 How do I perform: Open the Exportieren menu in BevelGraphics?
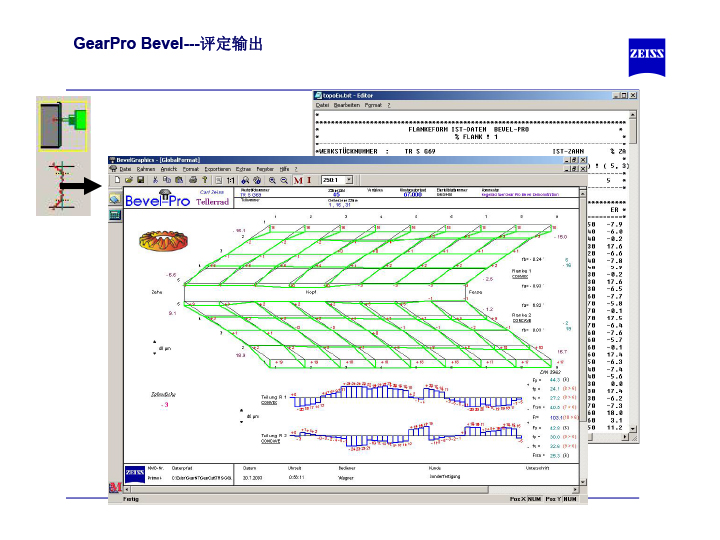(x=217, y=169)
